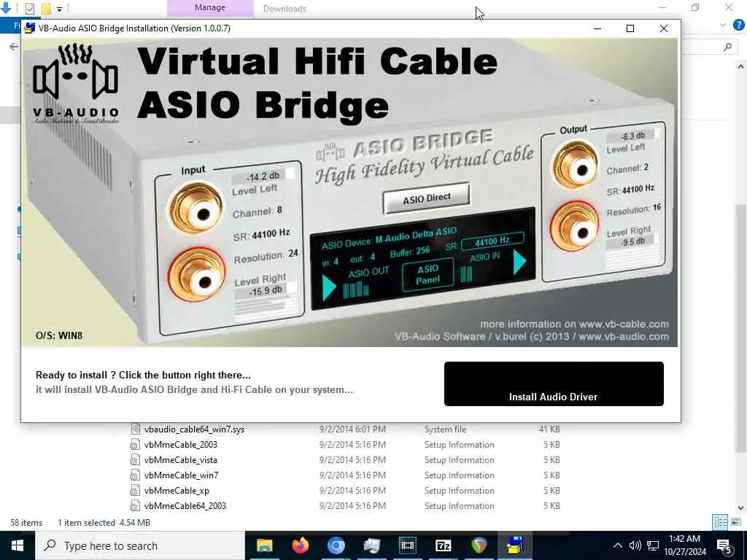Select the vbaudio_cable64_win7.sys file
Viewport: 747px width, 560px height.
tap(194, 429)
